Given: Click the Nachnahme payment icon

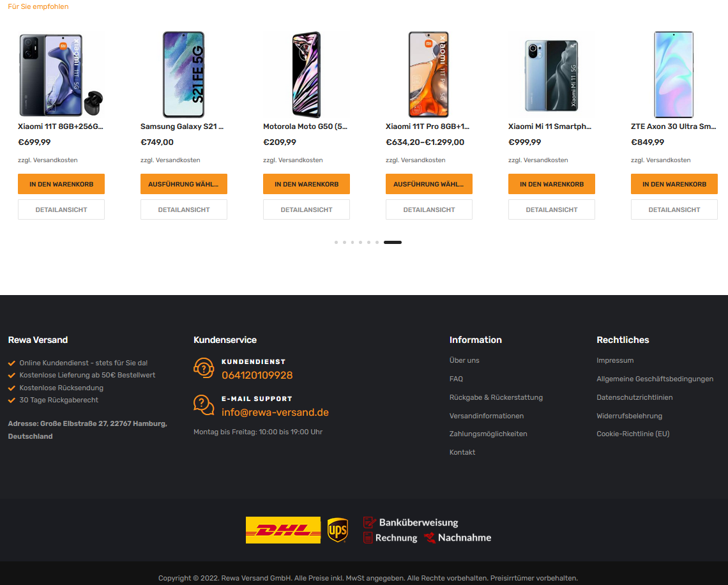Looking at the screenshot, I should coord(430,538).
